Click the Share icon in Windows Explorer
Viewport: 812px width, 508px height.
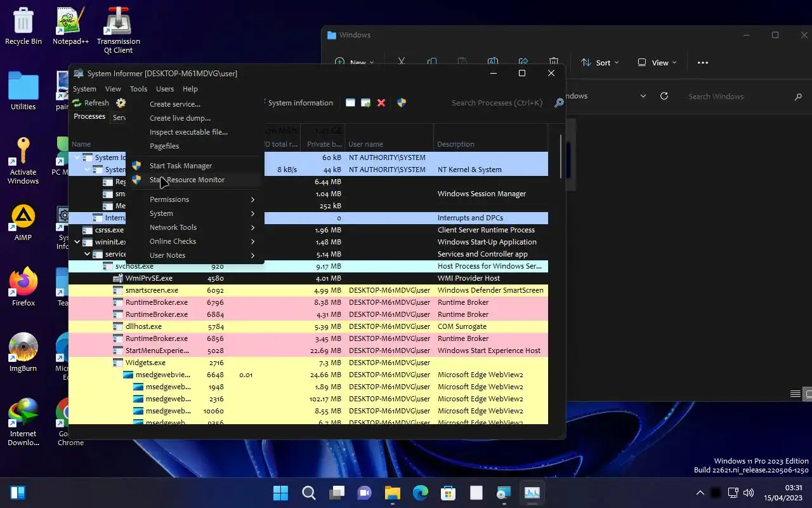click(x=523, y=62)
